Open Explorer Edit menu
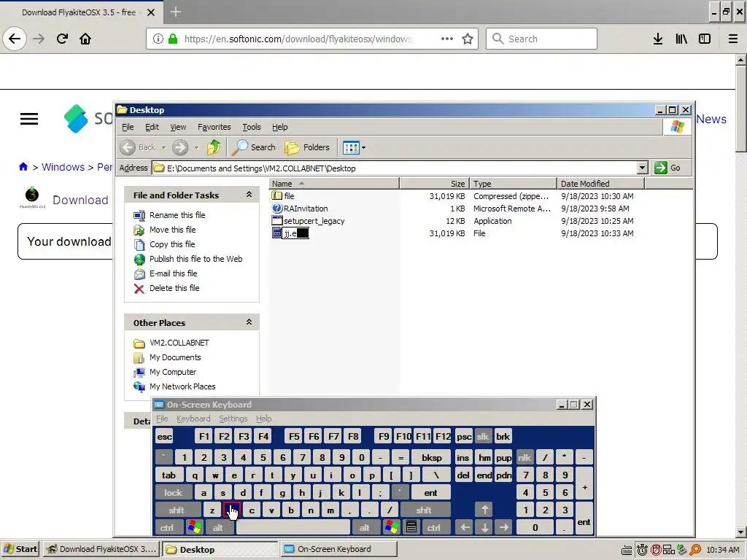 coord(152,127)
